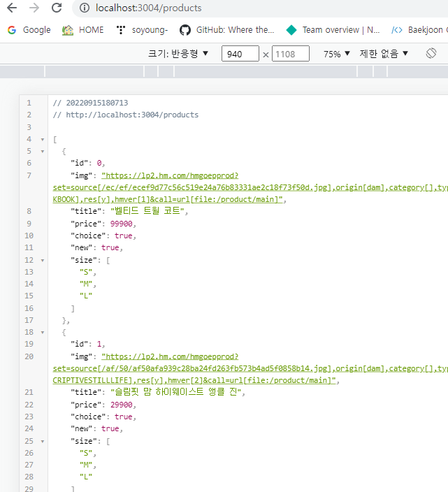Go back with the browser back arrow

(x=12, y=8)
